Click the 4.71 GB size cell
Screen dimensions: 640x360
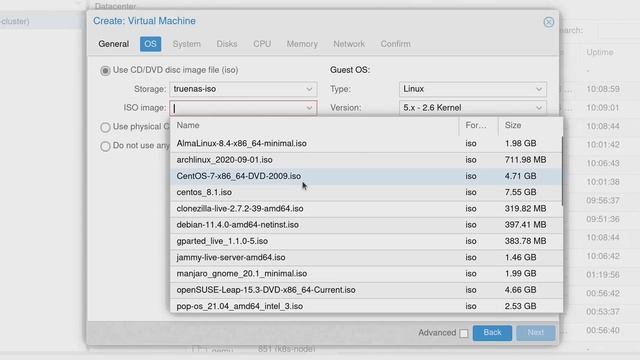[520, 176]
